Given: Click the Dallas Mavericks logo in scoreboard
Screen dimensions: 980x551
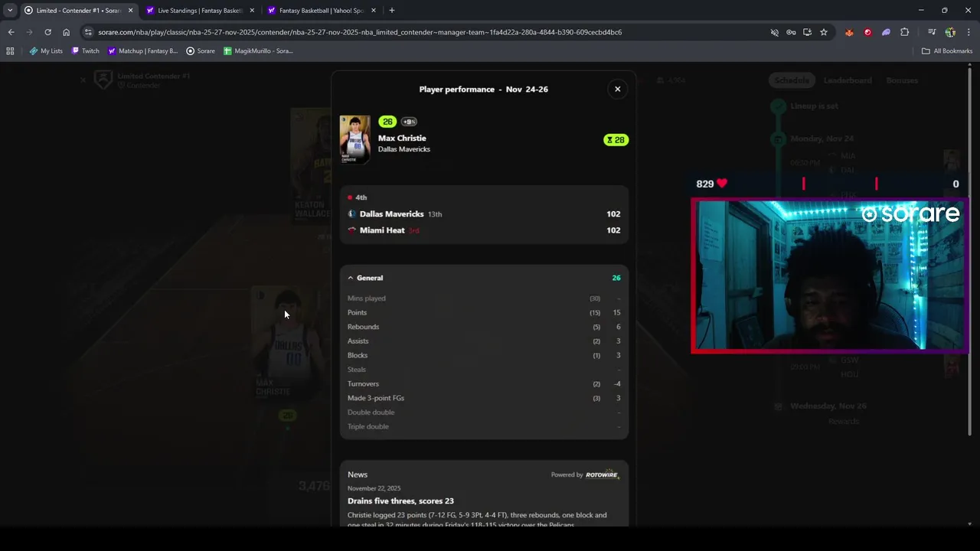Looking at the screenshot, I should [352, 214].
